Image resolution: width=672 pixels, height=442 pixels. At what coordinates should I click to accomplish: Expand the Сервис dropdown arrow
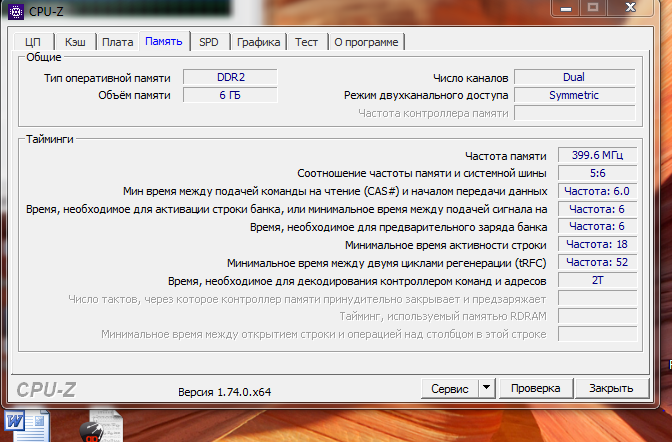(x=486, y=388)
